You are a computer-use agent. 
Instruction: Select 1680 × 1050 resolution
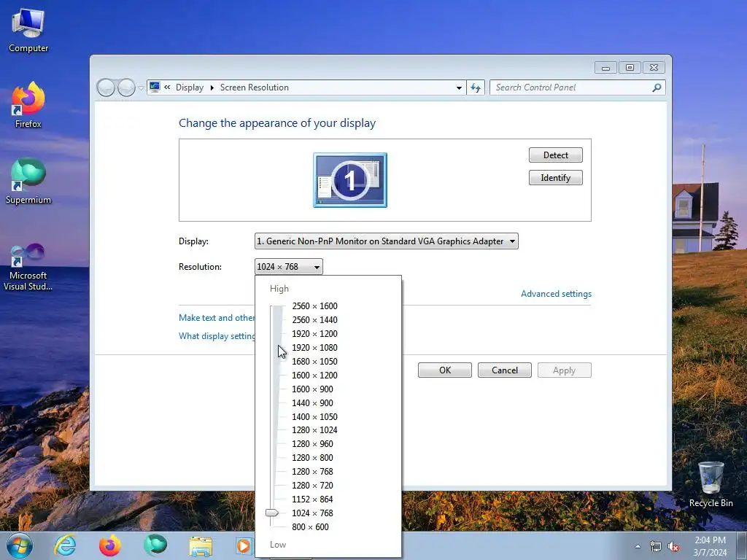click(314, 362)
